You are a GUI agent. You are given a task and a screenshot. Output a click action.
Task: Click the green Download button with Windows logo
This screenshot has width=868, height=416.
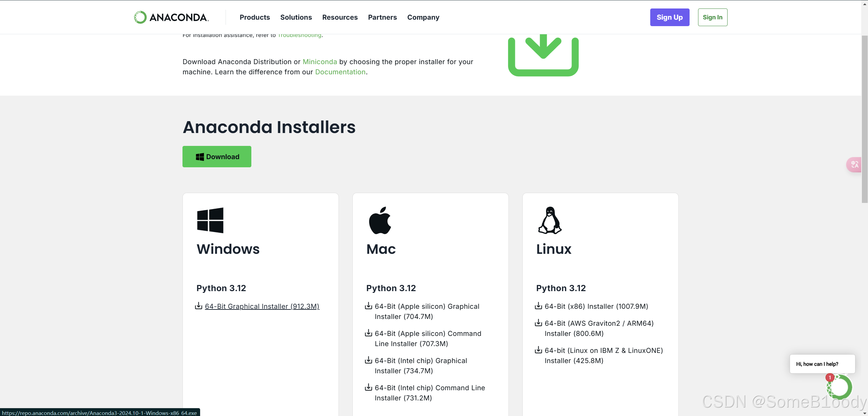point(217,156)
